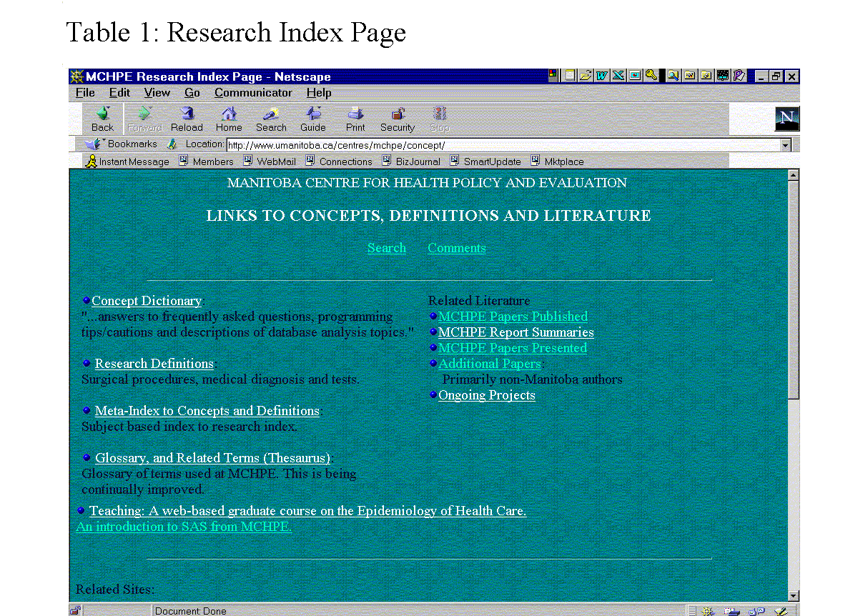Open the MCHPE Papers Published link
The image size is (868, 616).
(513, 317)
